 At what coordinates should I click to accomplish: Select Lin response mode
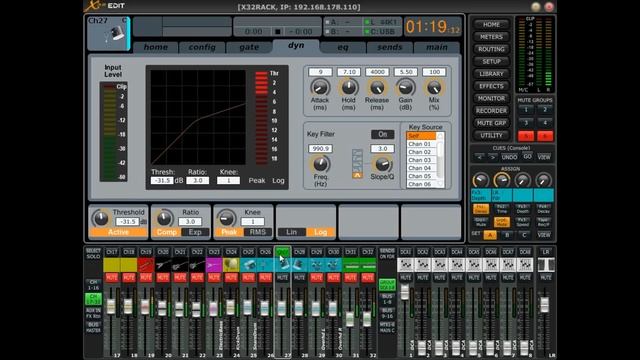pyautogui.click(x=291, y=232)
